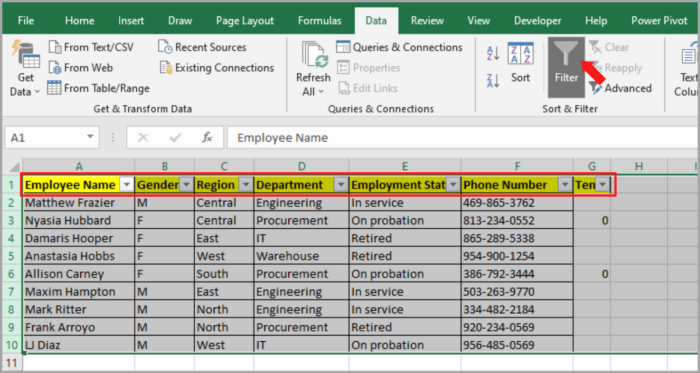Confirm entry with the checkmark
This screenshot has width=700, height=373.
[x=175, y=137]
